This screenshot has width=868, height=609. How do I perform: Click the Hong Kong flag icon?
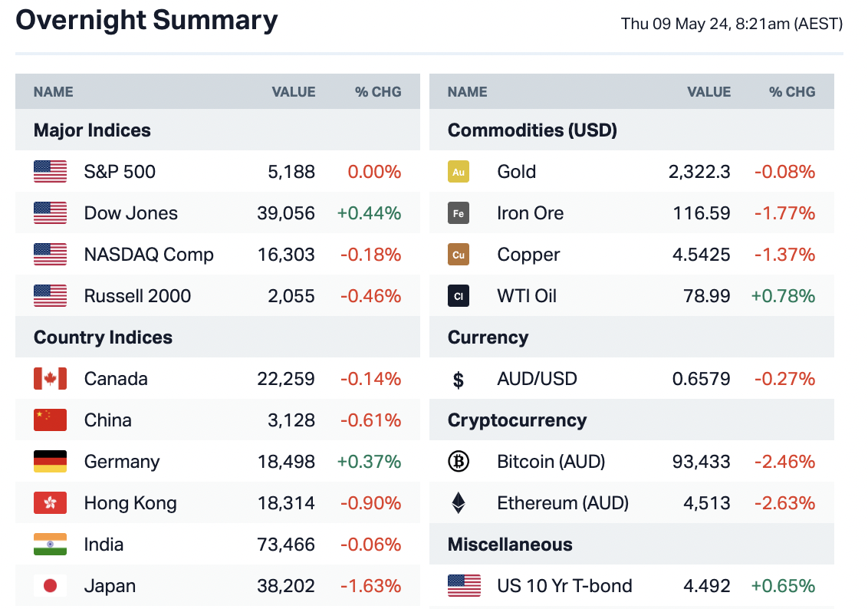(51, 503)
